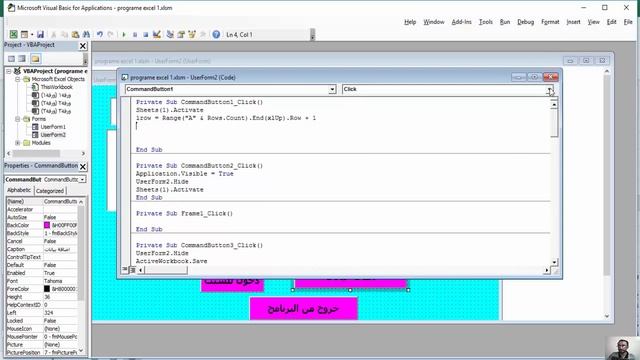The width and height of the screenshot is (640, 360).
Task: Click the blue Help question mark icon
Action: [x=216, y=35]
